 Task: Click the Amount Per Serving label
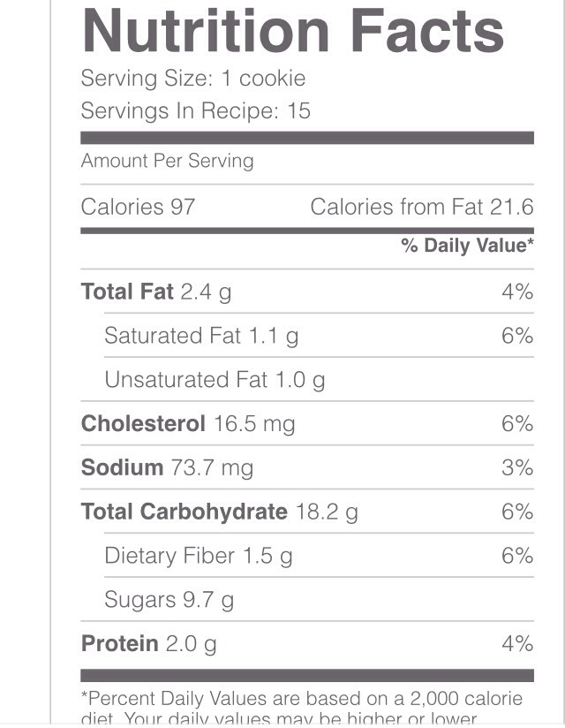click(167, 161)
